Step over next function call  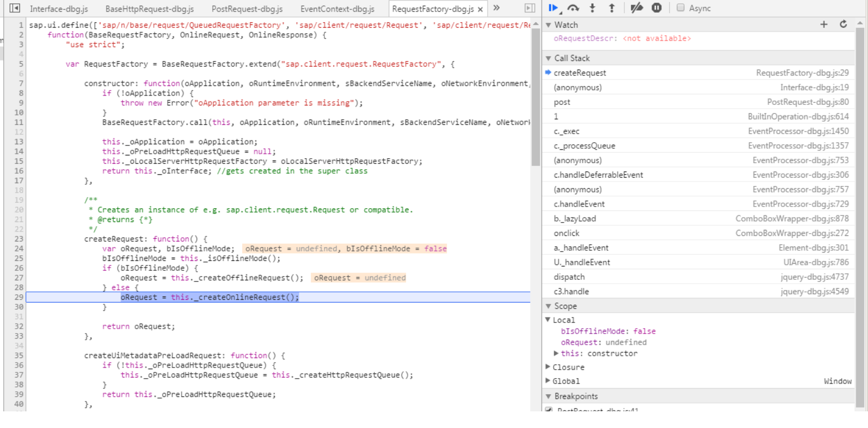573,8
